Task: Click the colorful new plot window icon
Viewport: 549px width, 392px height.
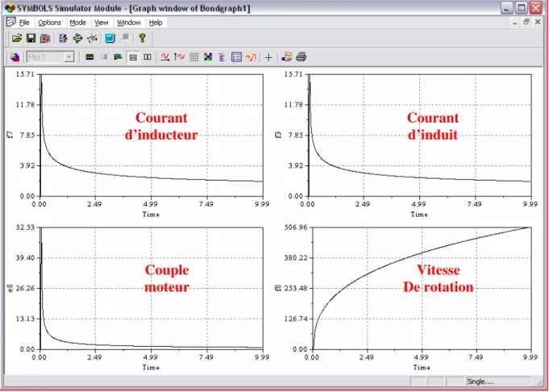Action: coord(15,57)
